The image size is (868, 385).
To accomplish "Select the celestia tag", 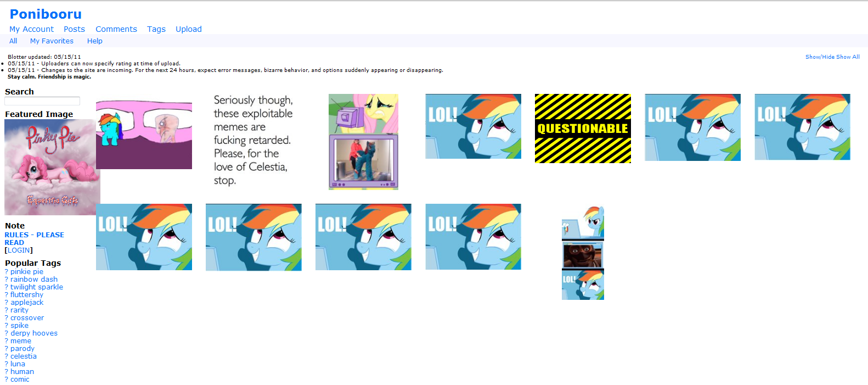I will coord(24,356).
